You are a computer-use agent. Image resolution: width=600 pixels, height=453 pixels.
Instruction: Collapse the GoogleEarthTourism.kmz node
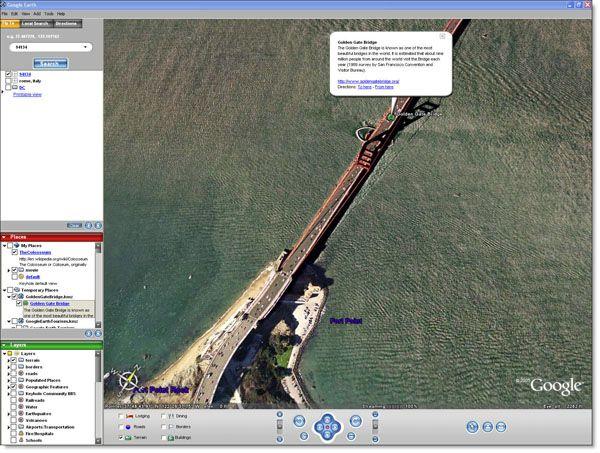(x=8, y=321)
